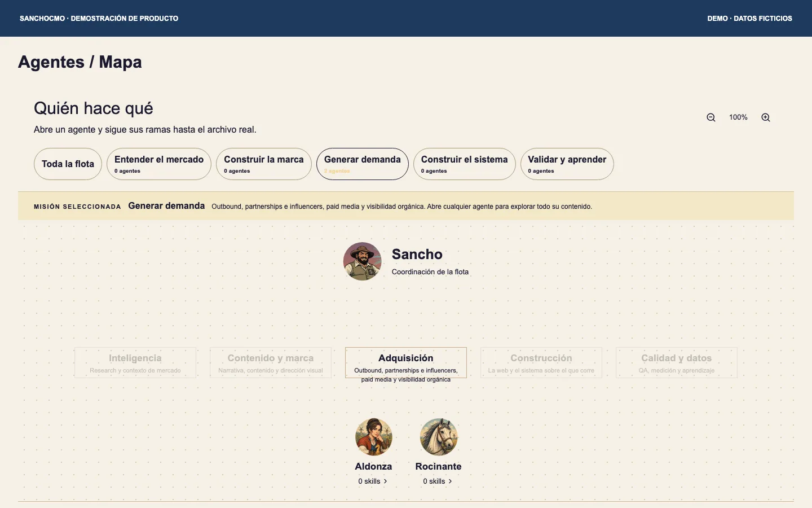The width and height of the screenshot is (812, 508).
Task: Click the MISIÓN SELECCIONADA label
Action: pyautogui.click(x=77, y=207)
